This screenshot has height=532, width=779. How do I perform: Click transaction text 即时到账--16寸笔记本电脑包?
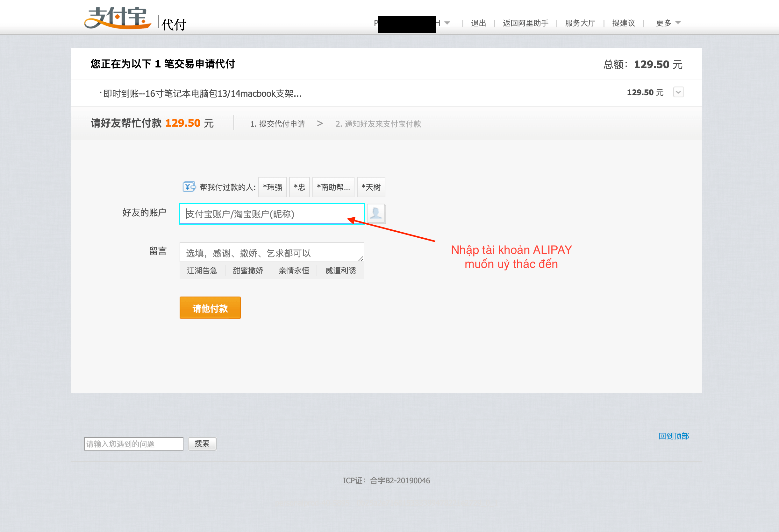(202, 94)
